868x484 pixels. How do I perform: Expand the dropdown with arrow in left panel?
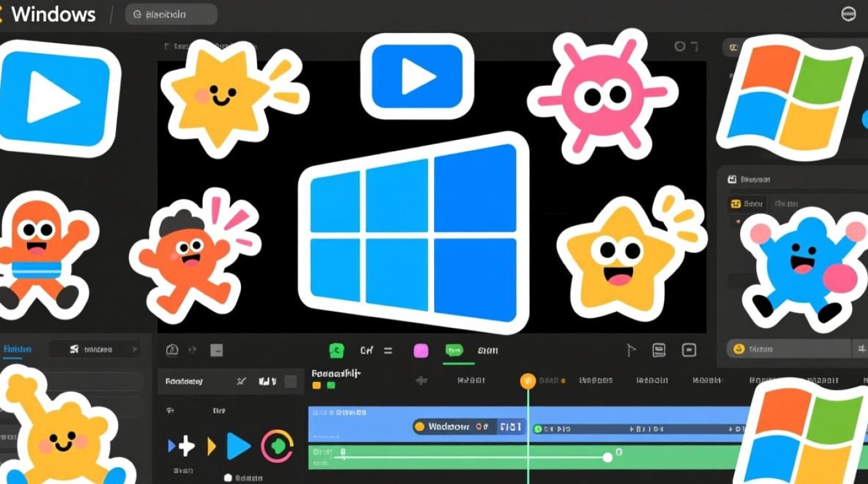click(x=96, y=349)
